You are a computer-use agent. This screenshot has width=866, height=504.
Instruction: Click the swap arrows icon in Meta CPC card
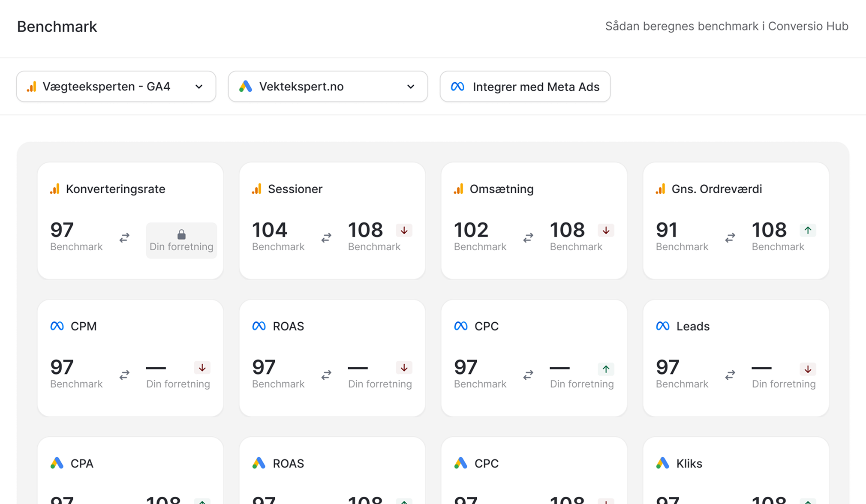[x=528, y=375]
